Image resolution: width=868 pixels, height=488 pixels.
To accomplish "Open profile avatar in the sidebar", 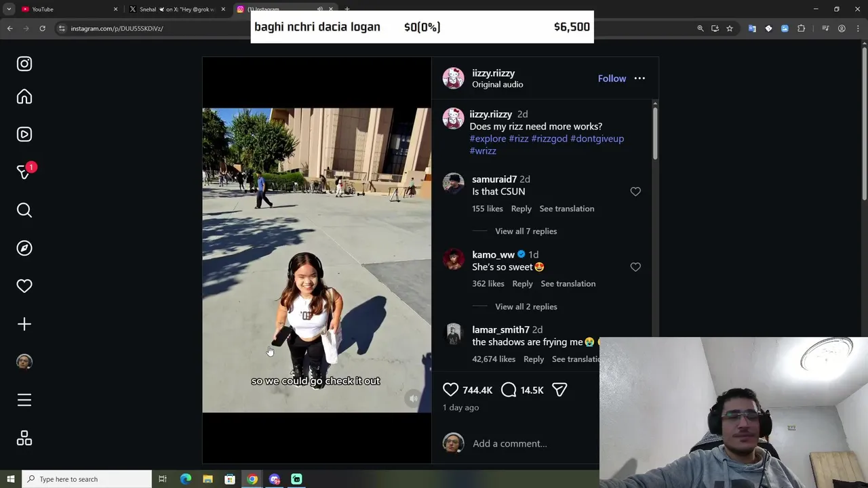I will coord(24,362).
